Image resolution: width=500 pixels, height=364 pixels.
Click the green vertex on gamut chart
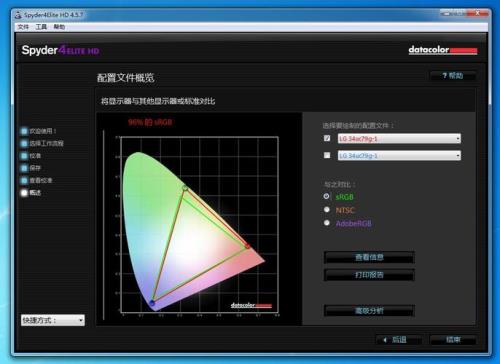pyautogui.click(x=185, y=189)
